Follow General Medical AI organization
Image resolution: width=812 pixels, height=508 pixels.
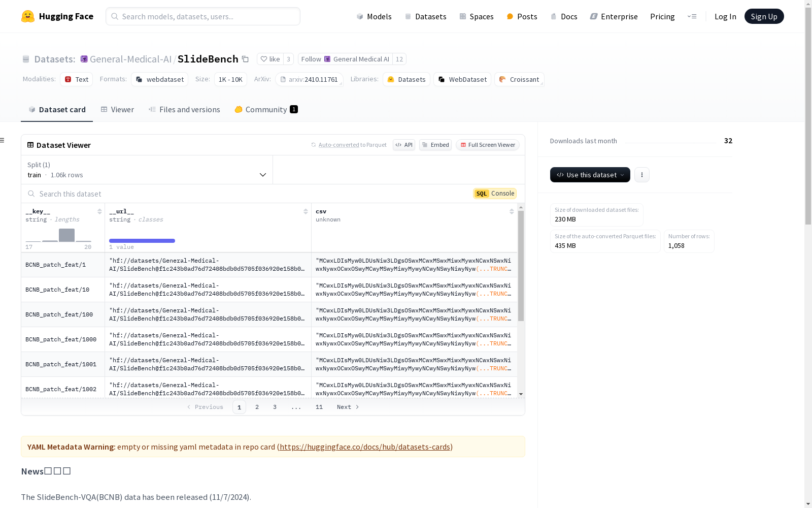(x=345, y=59)
